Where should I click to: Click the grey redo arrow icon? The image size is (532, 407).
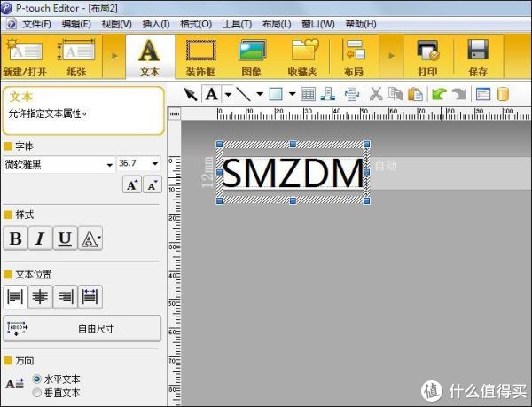[x=459, y=94]
